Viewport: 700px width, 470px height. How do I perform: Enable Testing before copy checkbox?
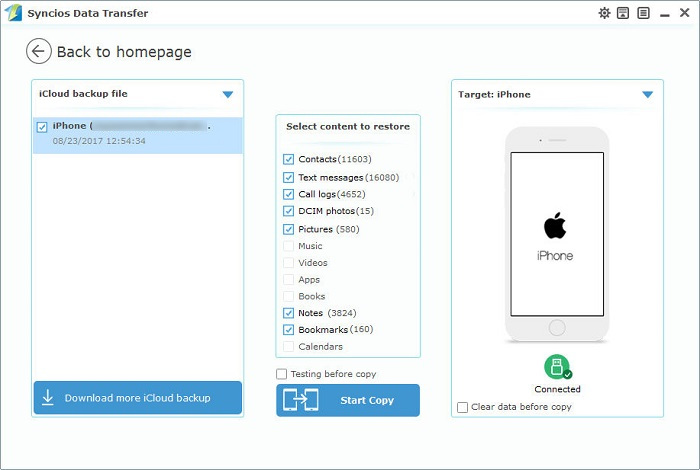[x=281, y=374]
